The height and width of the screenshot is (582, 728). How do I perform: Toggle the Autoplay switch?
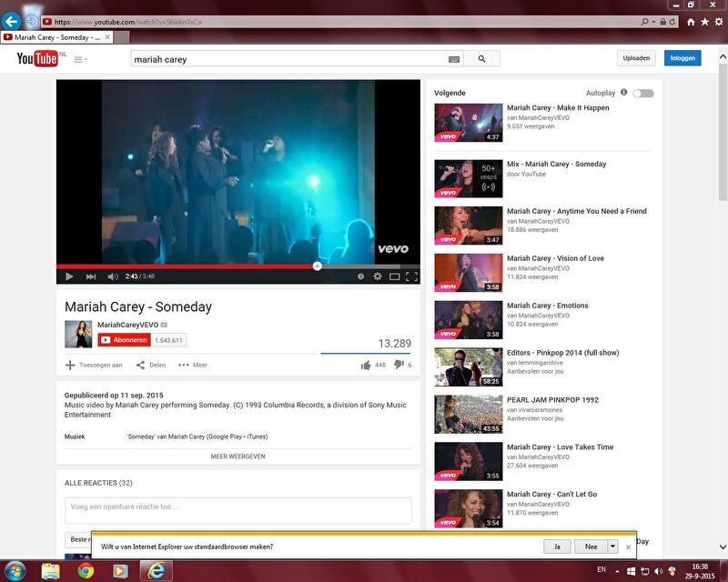[x=643, y=93]
